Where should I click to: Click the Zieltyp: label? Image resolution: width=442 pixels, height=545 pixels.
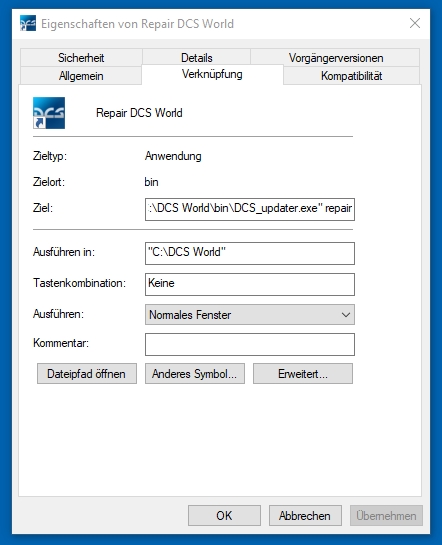(x=50, y=156)
